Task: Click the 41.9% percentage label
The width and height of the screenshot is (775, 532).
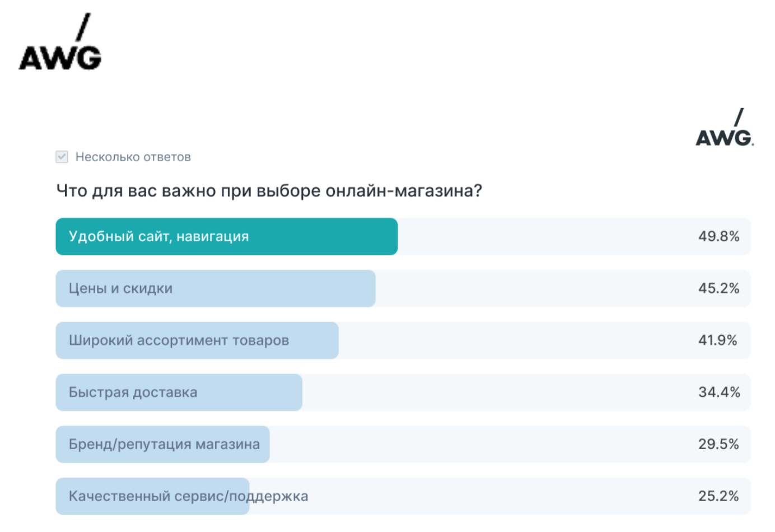Action: click(x=717, y=340)
